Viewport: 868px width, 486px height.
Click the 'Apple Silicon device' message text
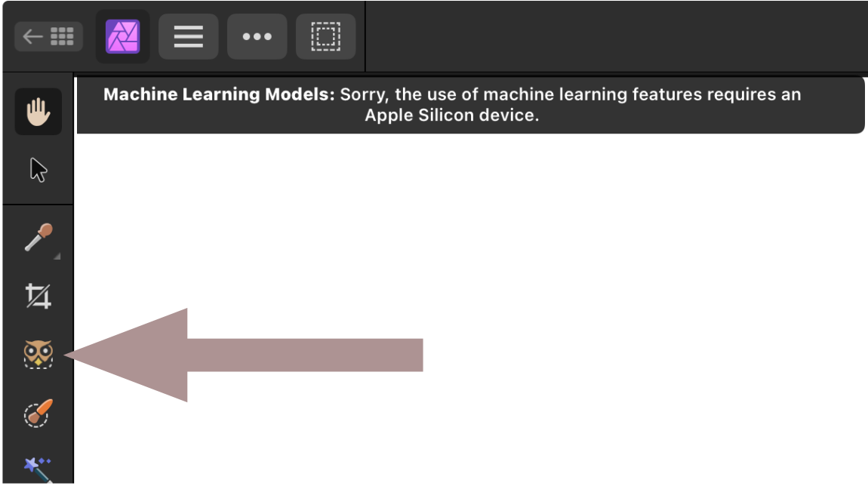pos(451,115)
